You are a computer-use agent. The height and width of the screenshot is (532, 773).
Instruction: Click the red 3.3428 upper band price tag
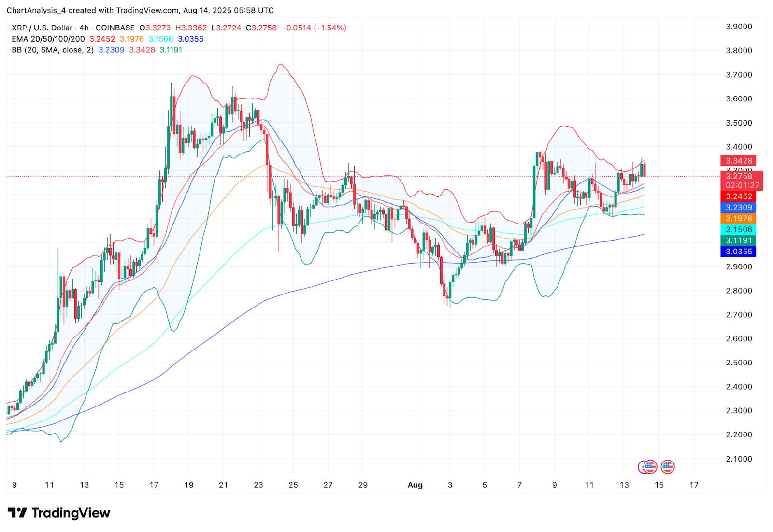(738, 161)
